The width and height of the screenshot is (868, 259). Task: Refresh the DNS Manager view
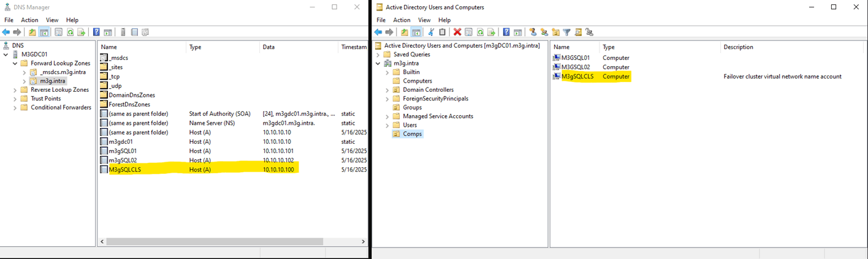[70, 32]
